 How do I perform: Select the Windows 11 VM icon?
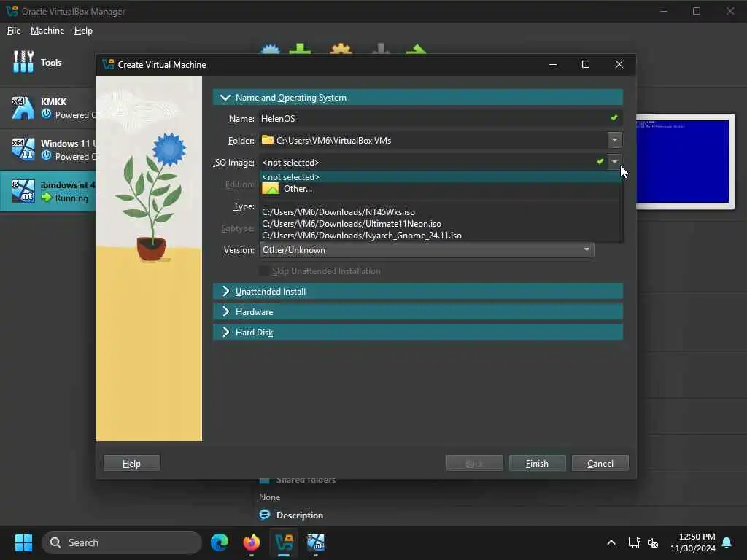point(23,149)
